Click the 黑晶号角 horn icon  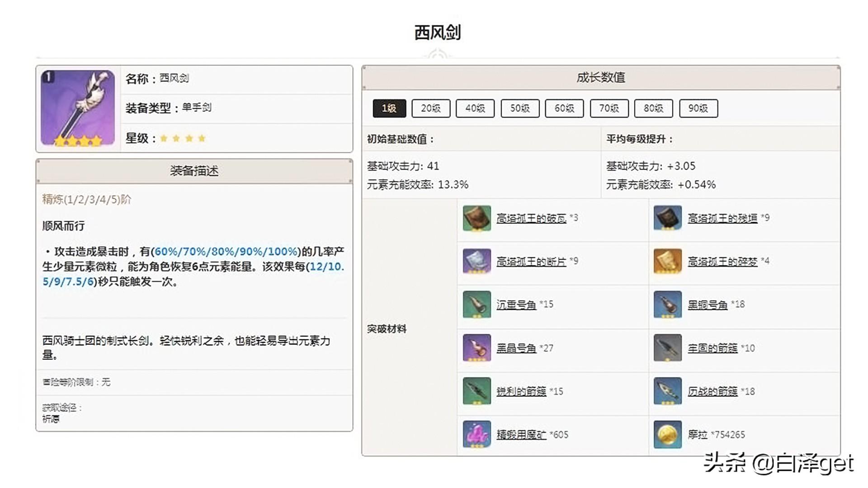[476, 348]
